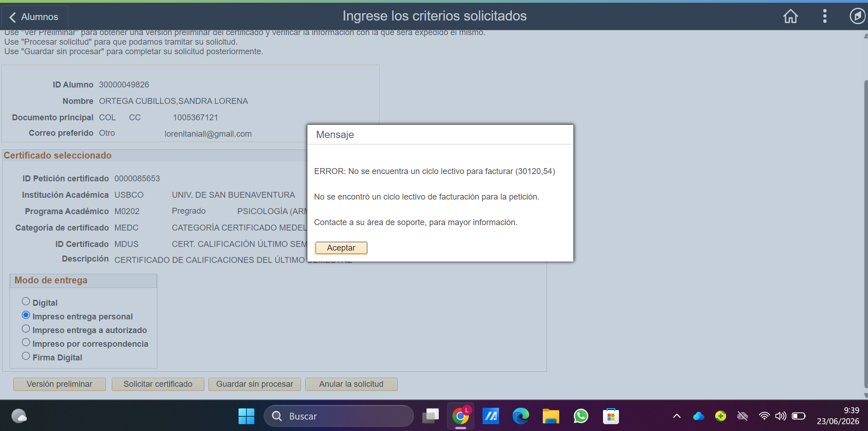
Task: Select the Digital delivery mode
Action: (26, 302)
